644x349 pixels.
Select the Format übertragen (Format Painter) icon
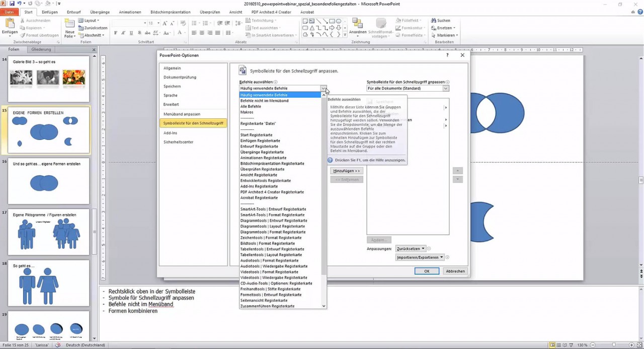pos(23,35)
